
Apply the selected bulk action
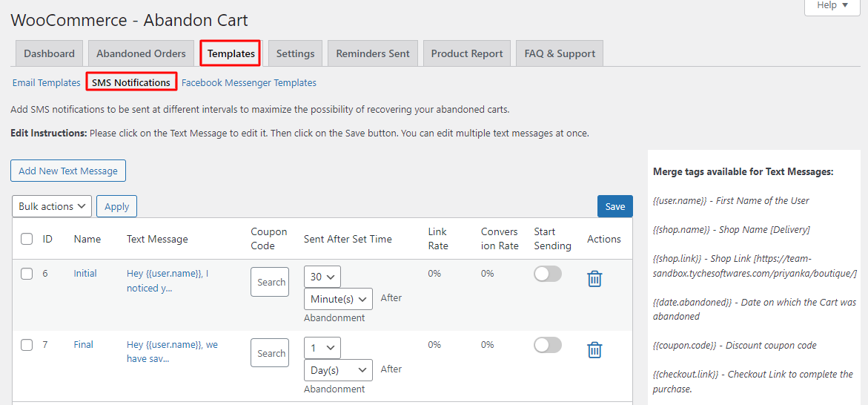117,206
